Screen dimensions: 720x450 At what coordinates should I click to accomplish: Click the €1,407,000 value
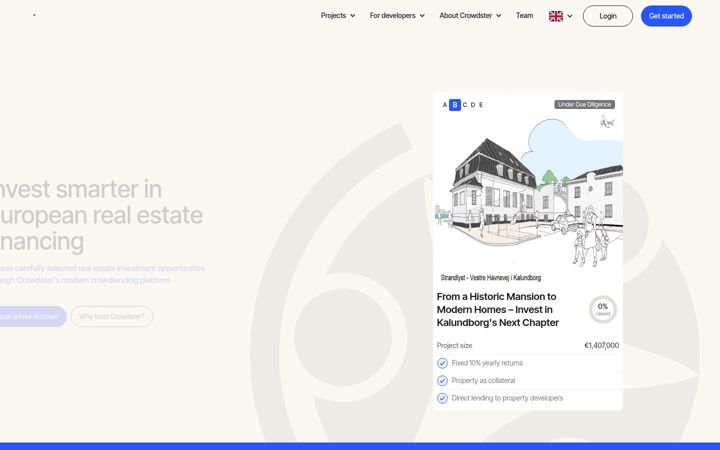(602, 345)
